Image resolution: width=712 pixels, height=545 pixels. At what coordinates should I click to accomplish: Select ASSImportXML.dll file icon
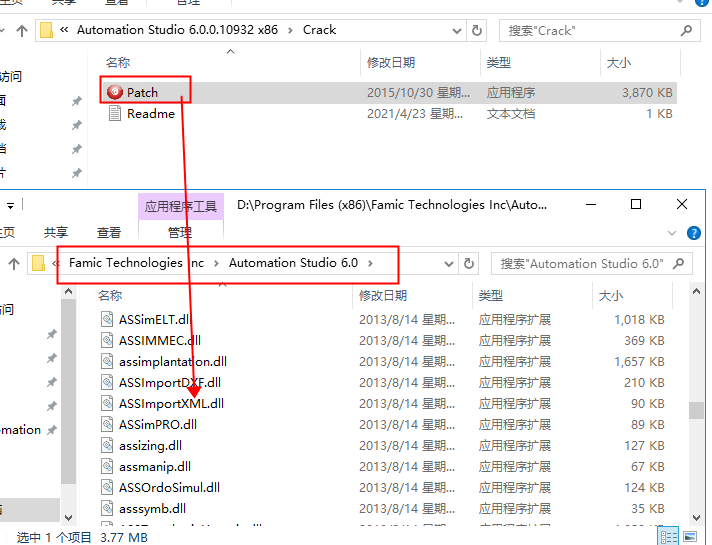(107, 403)
